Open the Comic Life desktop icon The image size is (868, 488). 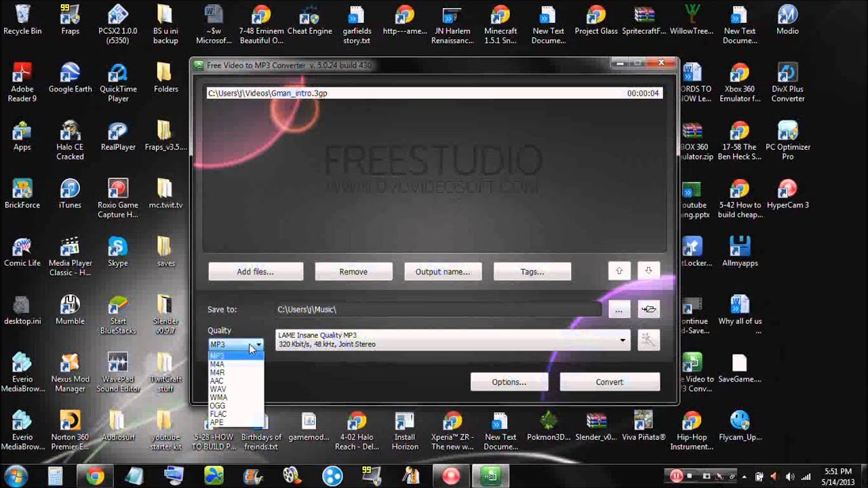tap(22, 252)
